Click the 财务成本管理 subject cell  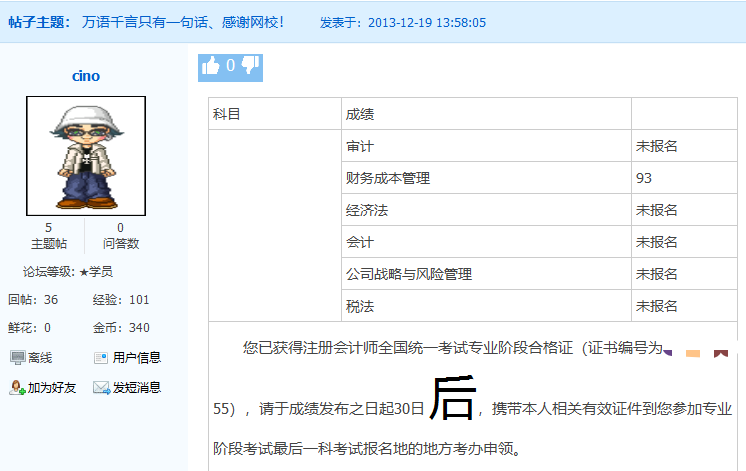(x=486, y=178)
